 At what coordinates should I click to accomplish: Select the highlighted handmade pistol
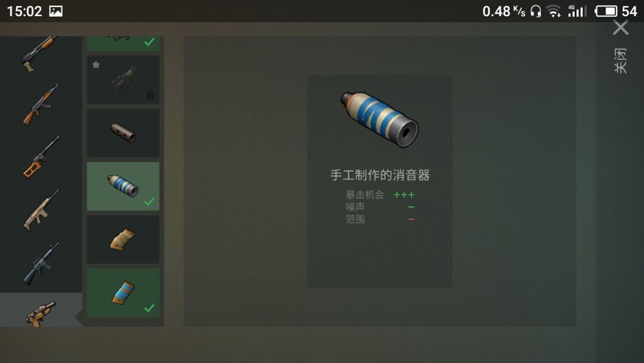tap(41, 313)
